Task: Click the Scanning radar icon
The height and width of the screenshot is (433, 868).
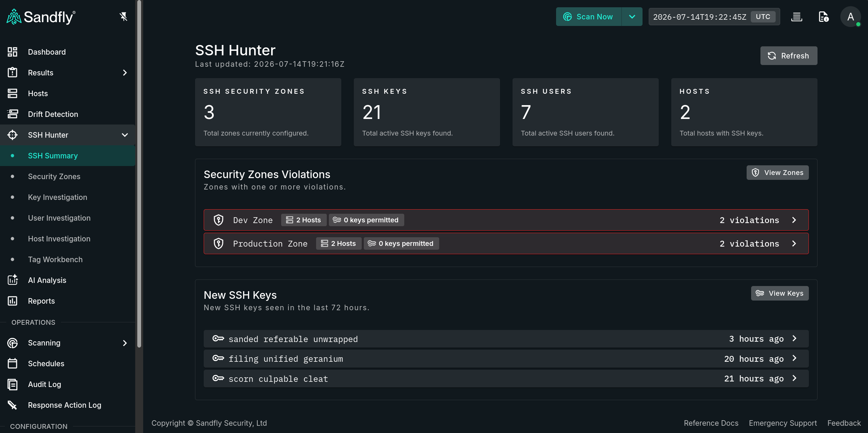Action: tap(12, 343)
